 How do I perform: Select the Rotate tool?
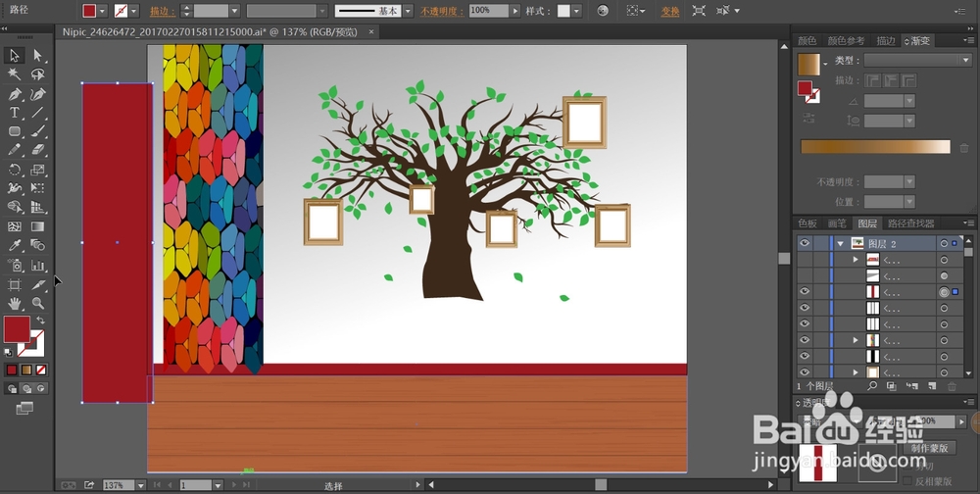click(15, 170)
